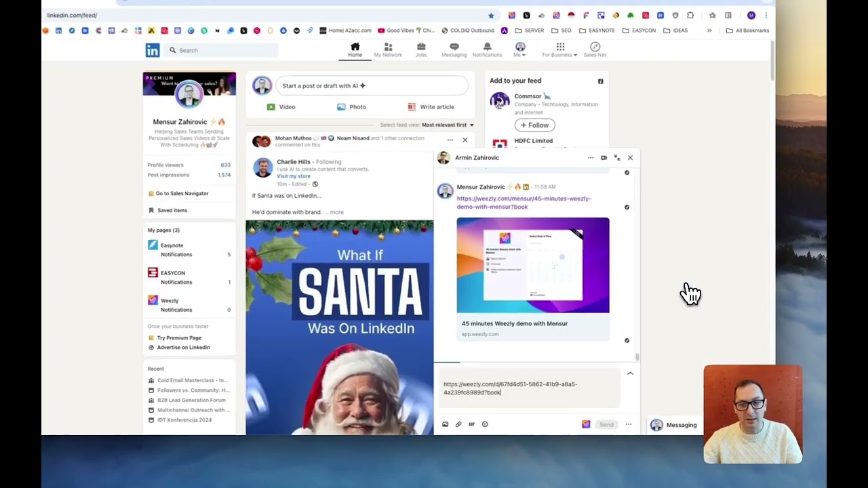Open the Messaging overlay tab
The height and width of the screenshot is (488, 868).
coord(674,425)
